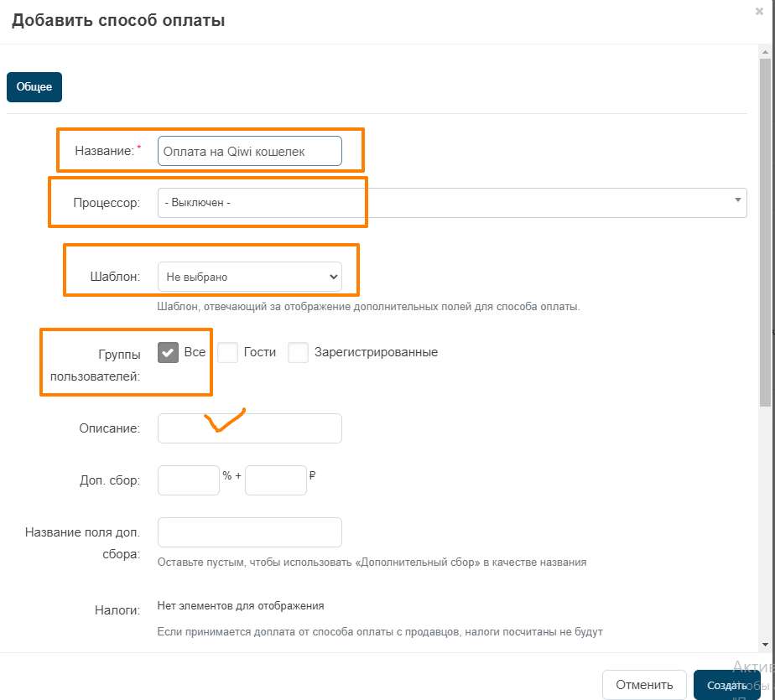Click the Налоги label
This screenshot has height=700, width=775.
117,610
